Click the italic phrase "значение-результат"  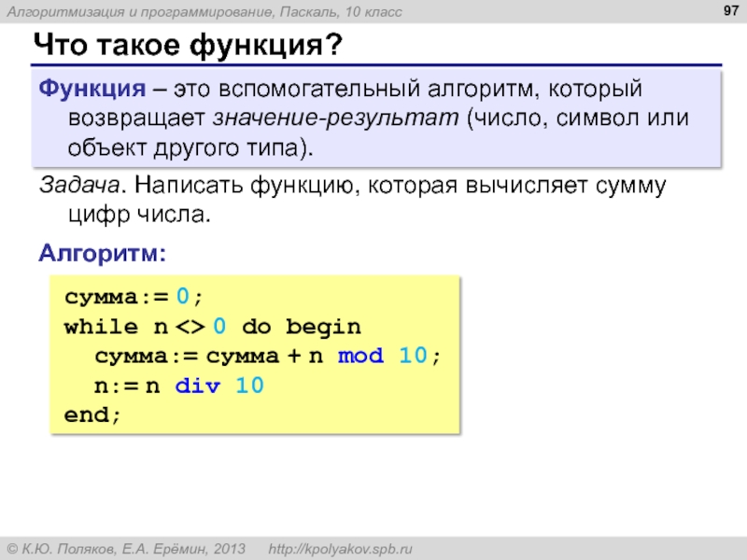337,119
